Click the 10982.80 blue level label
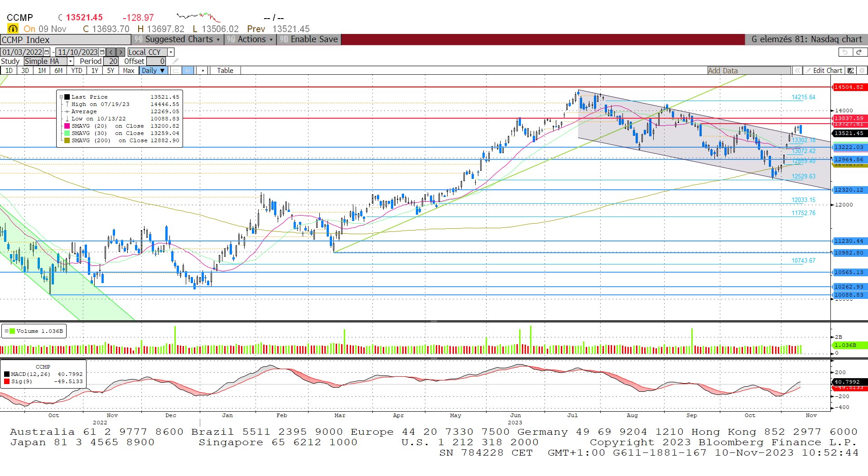The height and width of the screenshot is (476, 868). coord(849,253)
